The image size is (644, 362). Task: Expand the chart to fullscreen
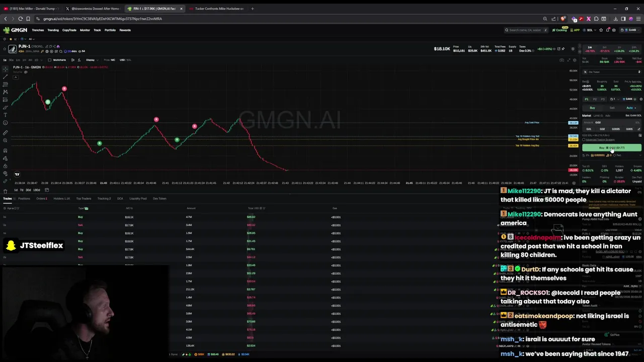tap(569, 60)
